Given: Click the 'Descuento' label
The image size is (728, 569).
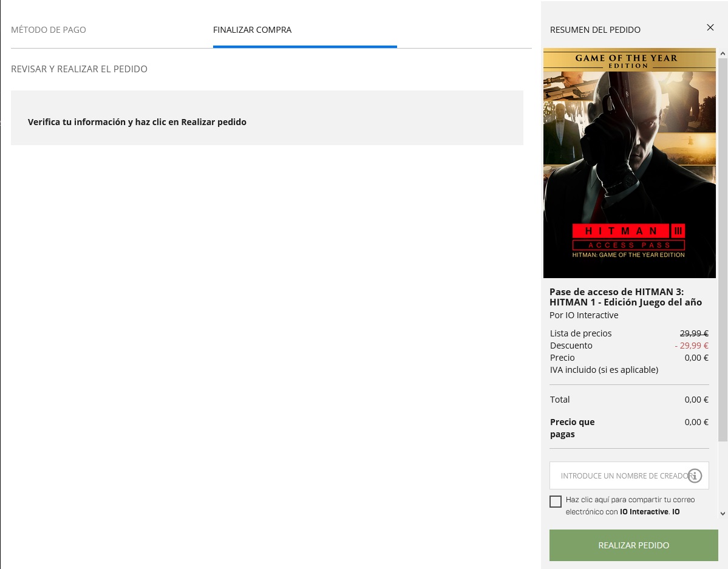Looking at the screenshot, I should 571,345.
